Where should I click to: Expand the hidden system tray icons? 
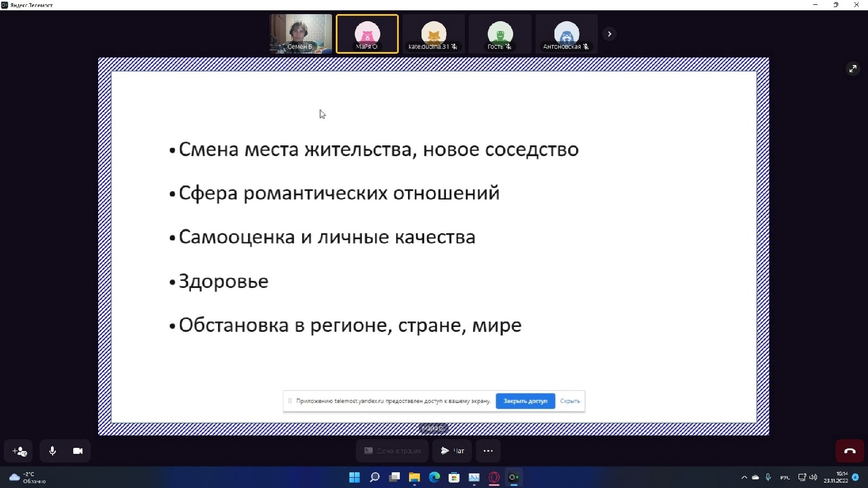pos(744,478)
